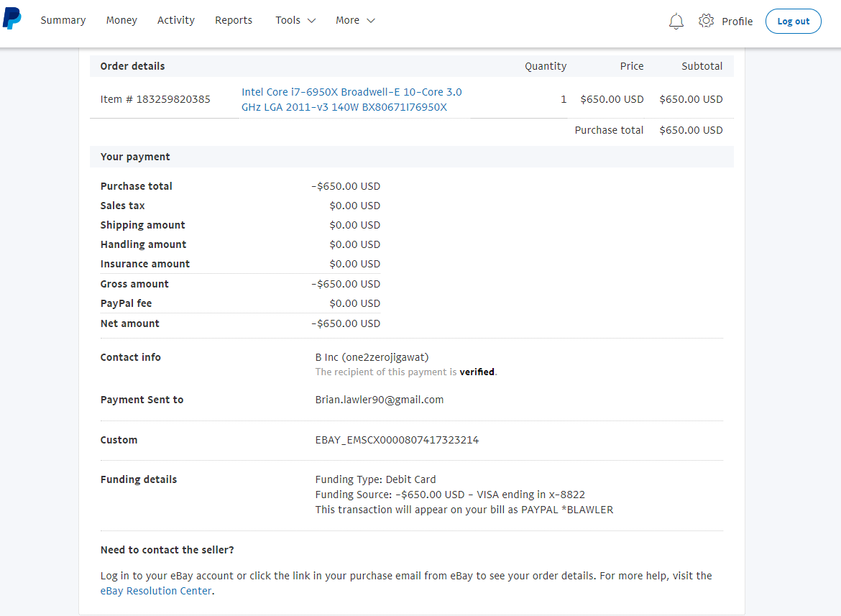Open the Money menu item
841x616 pixels.
coord(121,20)
